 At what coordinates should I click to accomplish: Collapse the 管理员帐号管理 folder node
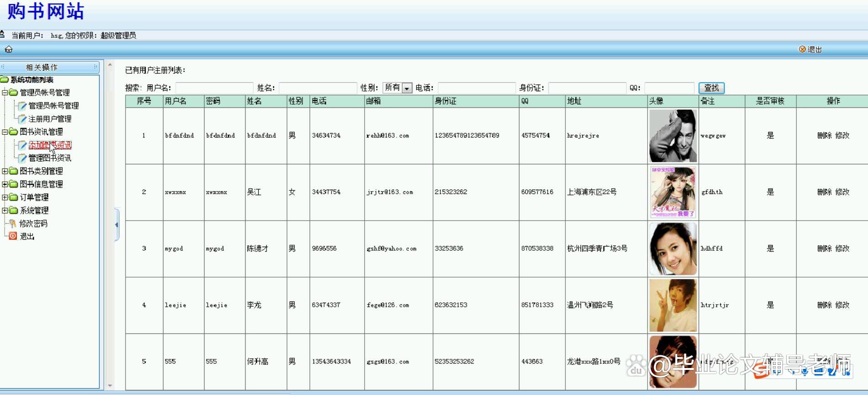coord(5,93)
